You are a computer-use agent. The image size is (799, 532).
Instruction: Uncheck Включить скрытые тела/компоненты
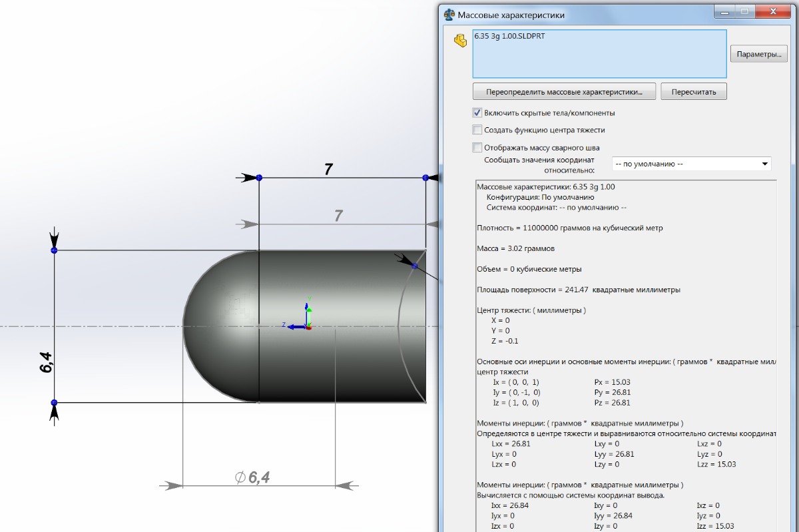click(x=477, y=113)
